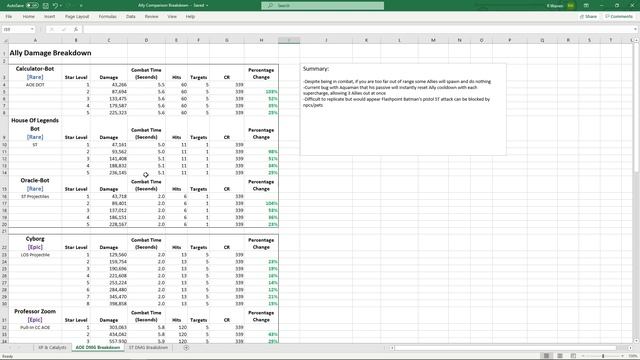Image resolution: width=640 pixels, height=360 pixels.
Task: Select the AOE DMG Breakdown sheet tab
Action: [x=98, y=348]
